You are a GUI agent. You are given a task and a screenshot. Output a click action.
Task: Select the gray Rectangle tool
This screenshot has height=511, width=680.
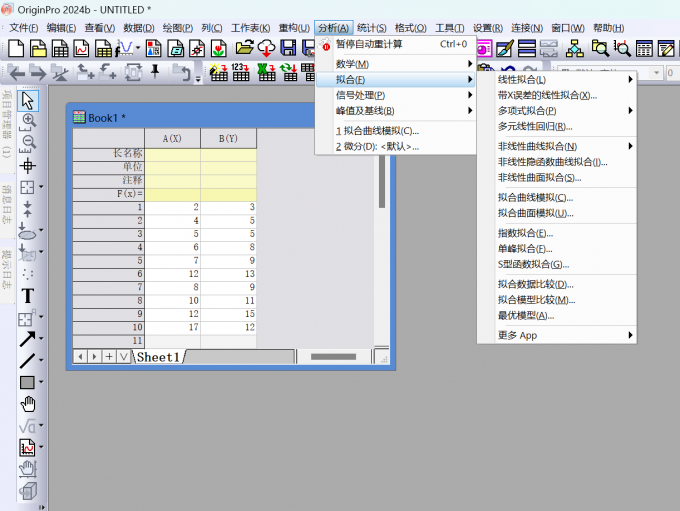27,382
